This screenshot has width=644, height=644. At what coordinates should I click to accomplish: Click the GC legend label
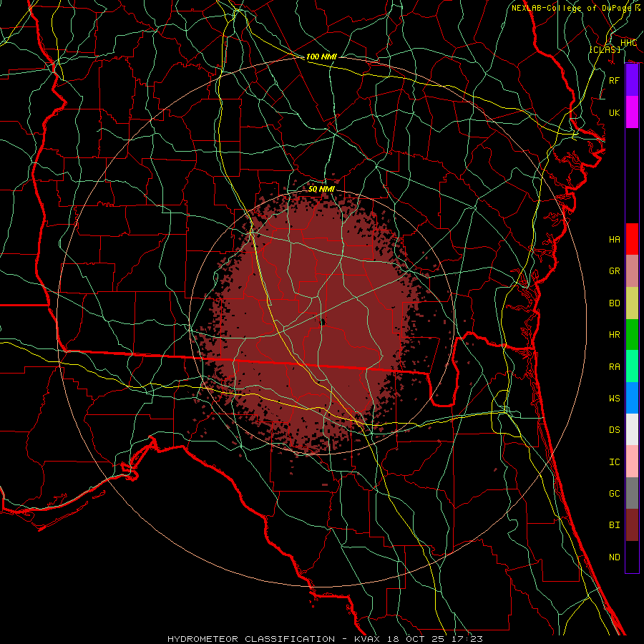[x=615, y=494]
